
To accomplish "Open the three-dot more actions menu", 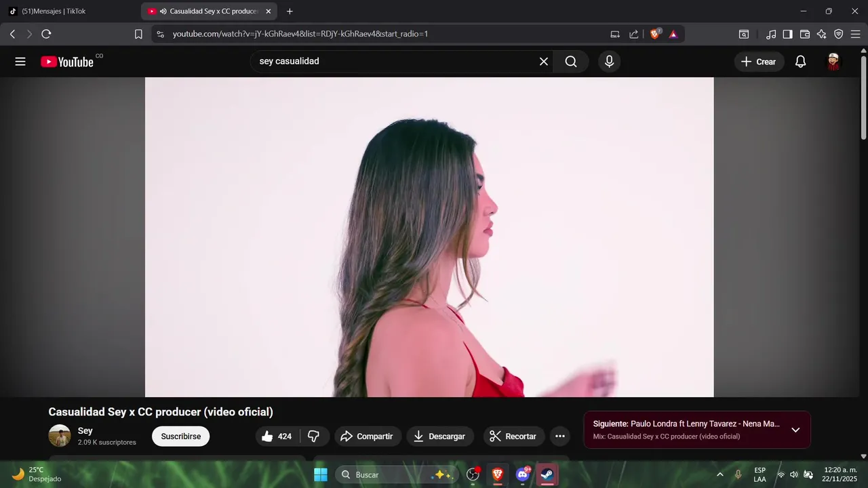I will pos(559,436).
